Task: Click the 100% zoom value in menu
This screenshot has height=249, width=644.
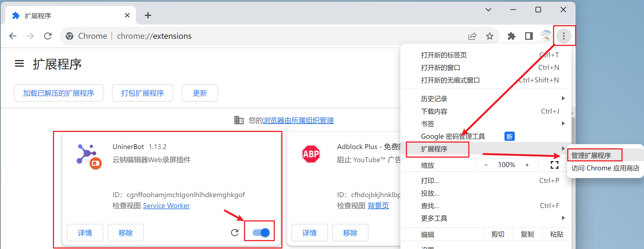Action: (507, 165)
